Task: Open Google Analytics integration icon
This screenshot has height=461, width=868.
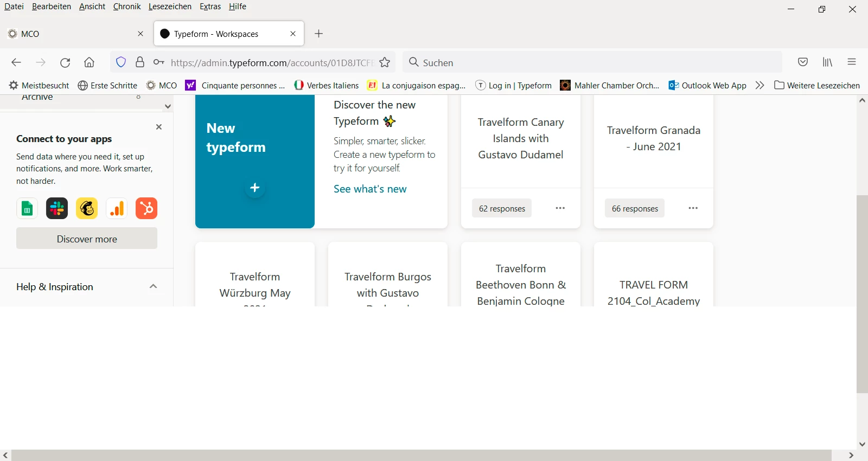Action: tap(117, 208)
